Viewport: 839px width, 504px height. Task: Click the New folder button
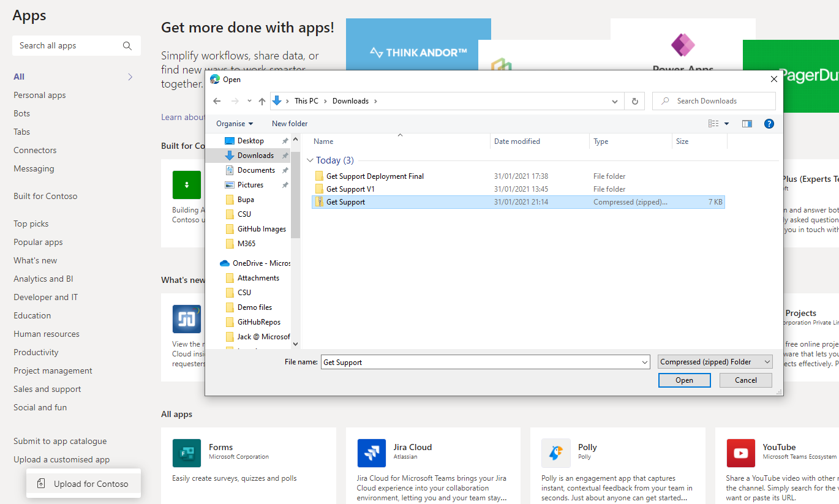(x=290, y=124)
